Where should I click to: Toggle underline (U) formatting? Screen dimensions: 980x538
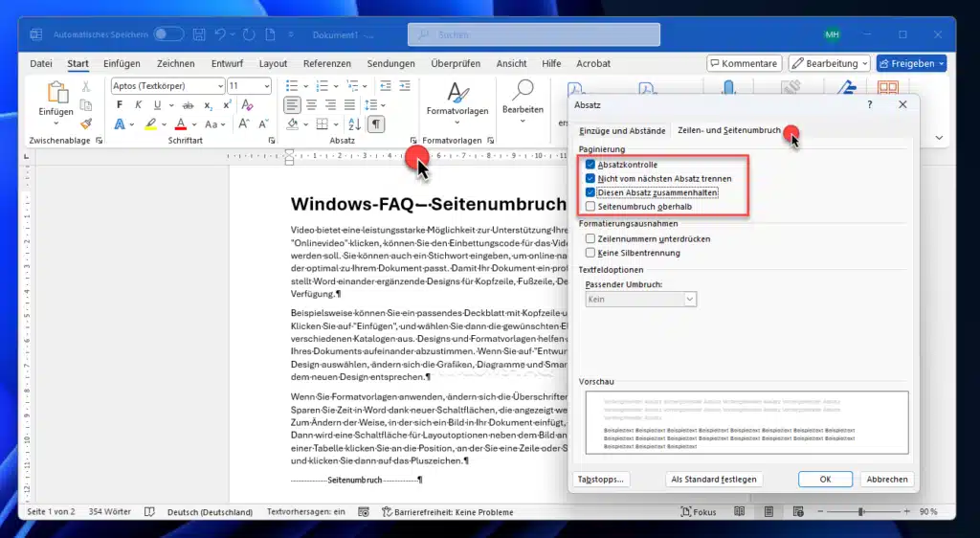coord(157,105)
